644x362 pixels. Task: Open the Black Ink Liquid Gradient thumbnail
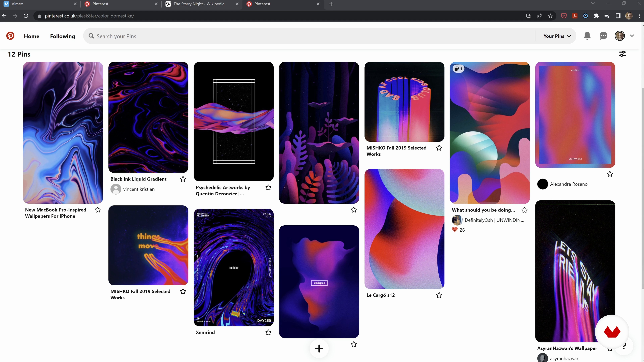148,117
